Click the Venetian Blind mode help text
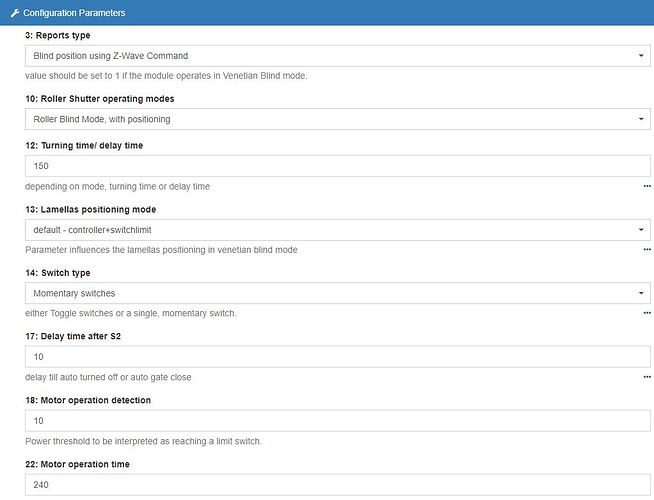This screenshot has width=654, height=500. (166, 76)
